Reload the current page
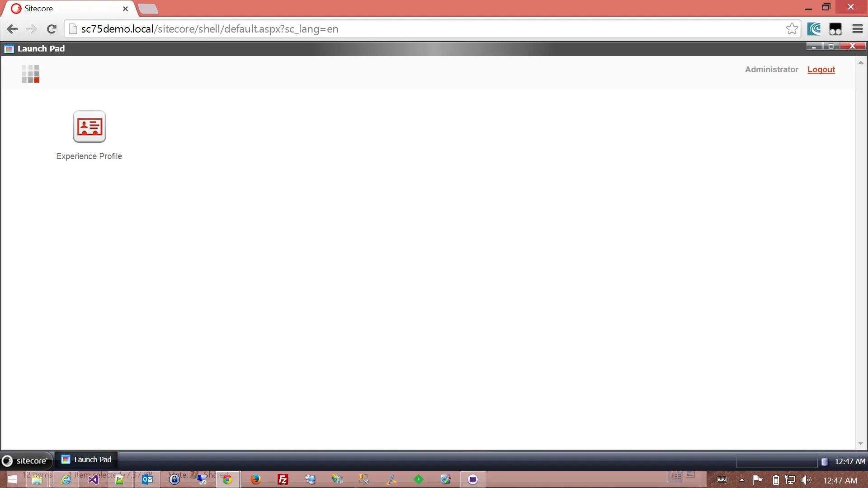The image size is (868, 488). [x=52, y=29]
